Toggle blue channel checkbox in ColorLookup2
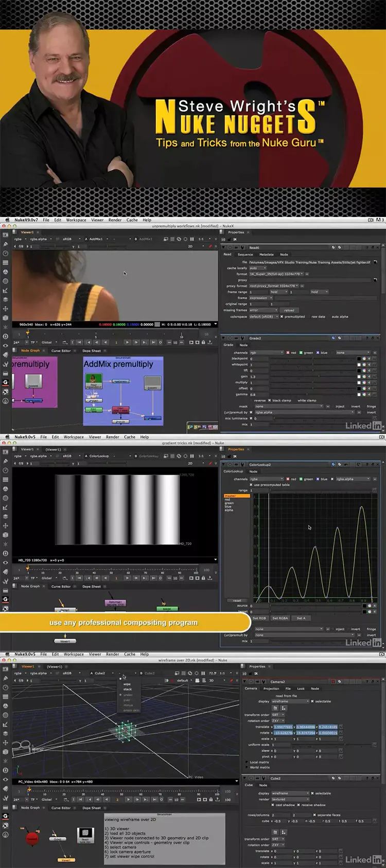Screen dimensions: 386x868 pos(318,479)
